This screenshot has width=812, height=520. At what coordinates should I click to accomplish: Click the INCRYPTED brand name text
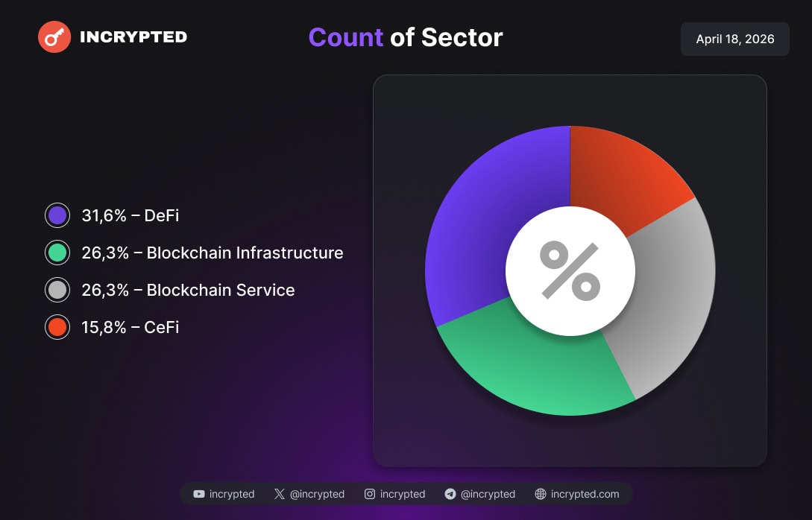pyautogui.click(x=133, y=37)
